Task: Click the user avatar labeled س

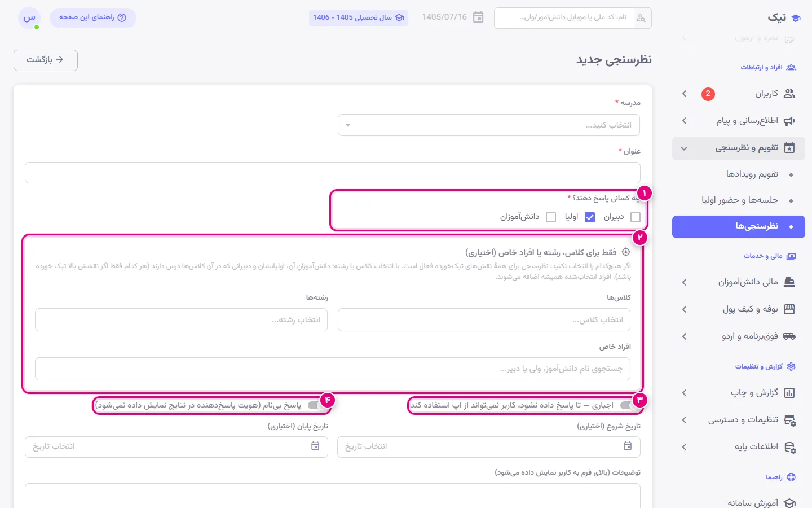Action: coord(29,18)
